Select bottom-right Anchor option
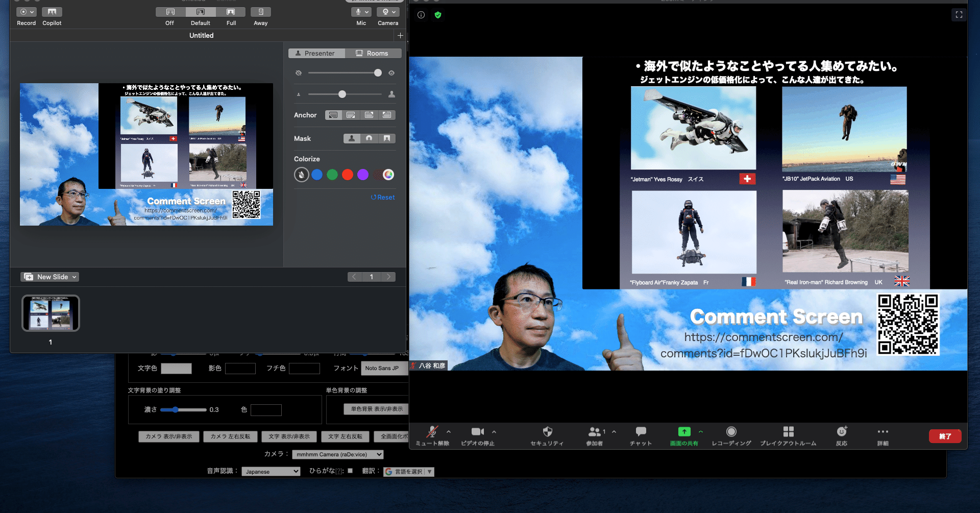Image resolution: width=980 pixels, height=513 pixels. click(x=351, y=115)
